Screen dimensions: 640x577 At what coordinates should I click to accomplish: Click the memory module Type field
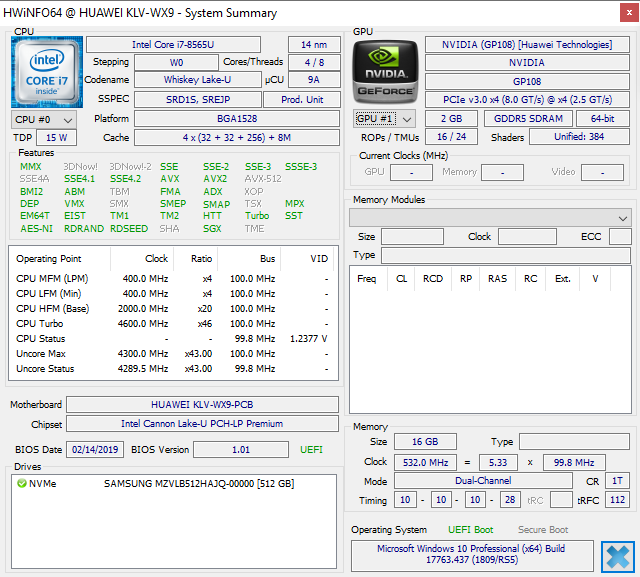pyautogui.click(x=506, y=255)
